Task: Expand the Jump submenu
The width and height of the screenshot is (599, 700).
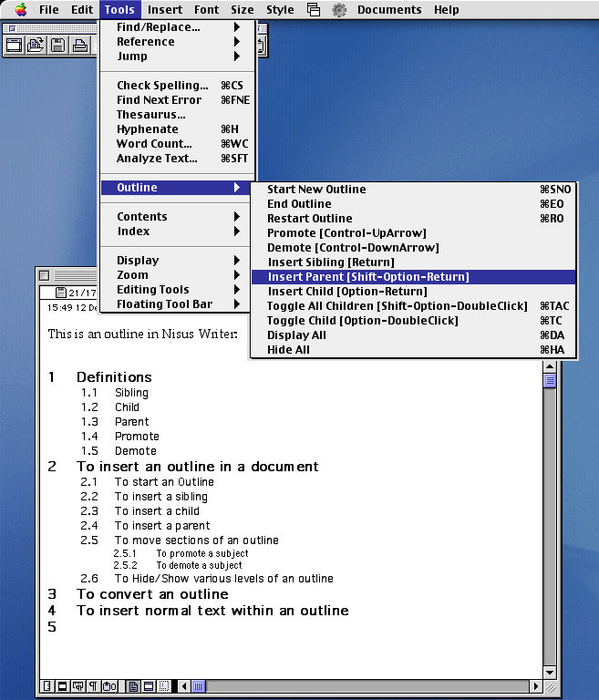Action: click(x=178, y=57)
